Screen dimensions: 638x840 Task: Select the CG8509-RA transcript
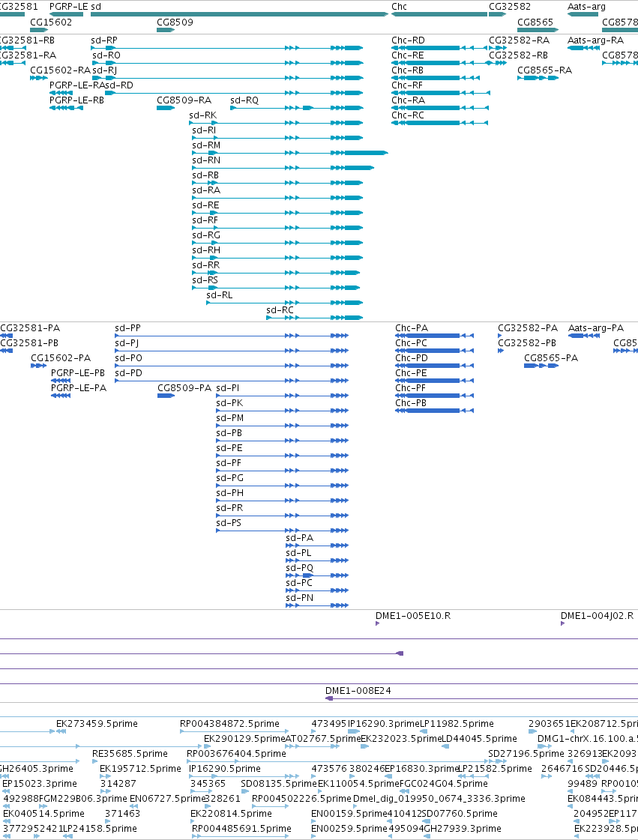click(x=184, y=100)
